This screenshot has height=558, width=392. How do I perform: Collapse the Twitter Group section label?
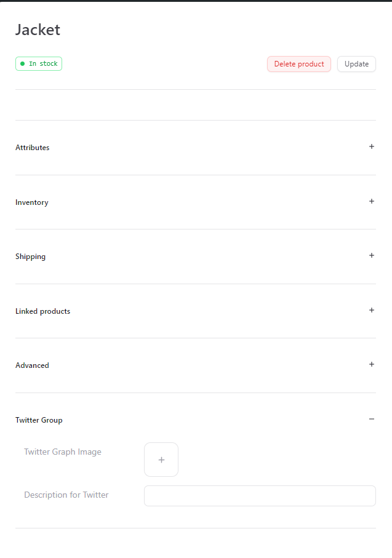(39, 420)
